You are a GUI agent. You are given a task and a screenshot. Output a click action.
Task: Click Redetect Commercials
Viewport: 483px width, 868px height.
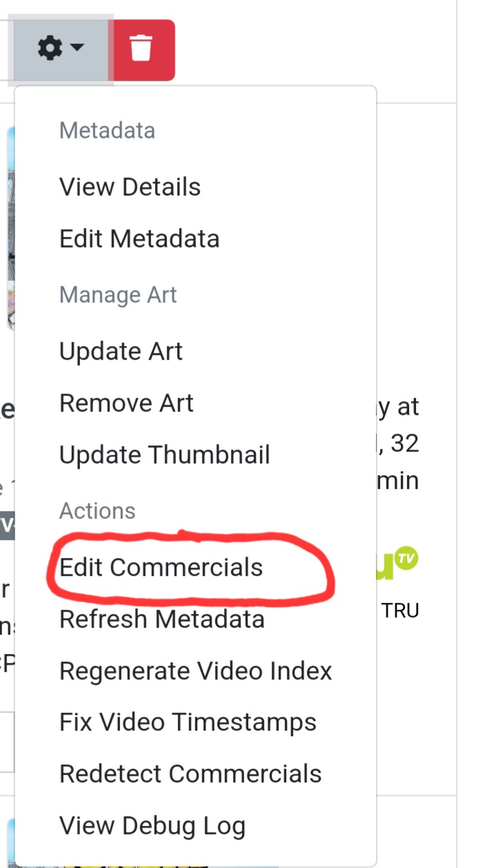pyautogui.click(x=190, y=774)
